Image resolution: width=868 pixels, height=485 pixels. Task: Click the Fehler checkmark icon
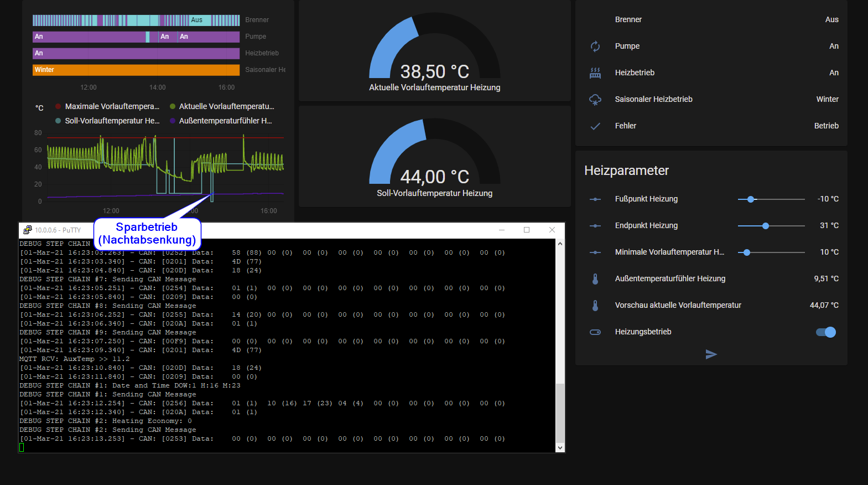point(595,126)
